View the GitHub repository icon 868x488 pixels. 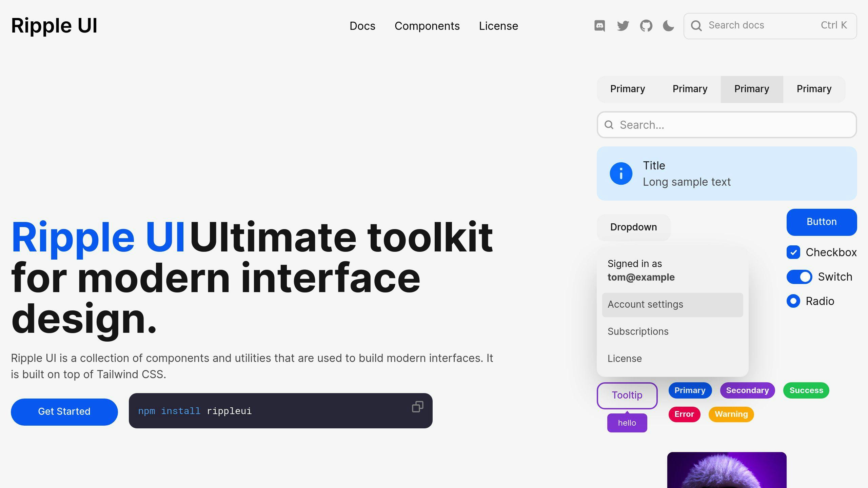coord(645,26)
